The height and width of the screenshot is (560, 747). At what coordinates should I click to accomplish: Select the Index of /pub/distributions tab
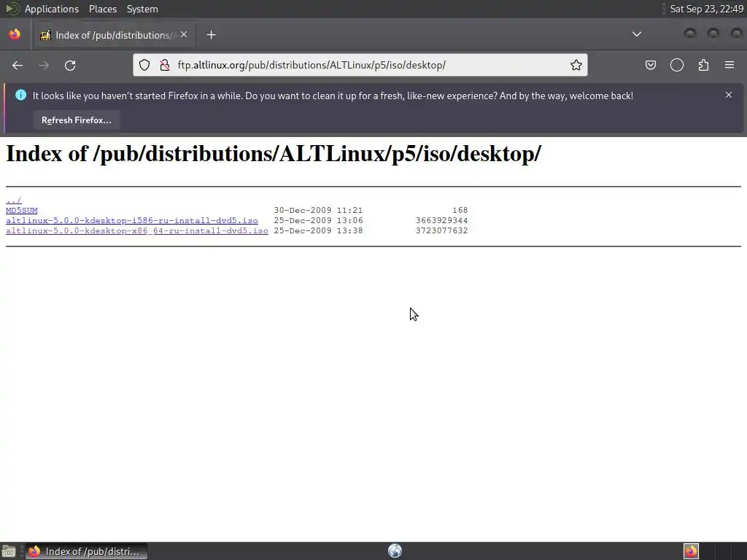tap(113, 35)
